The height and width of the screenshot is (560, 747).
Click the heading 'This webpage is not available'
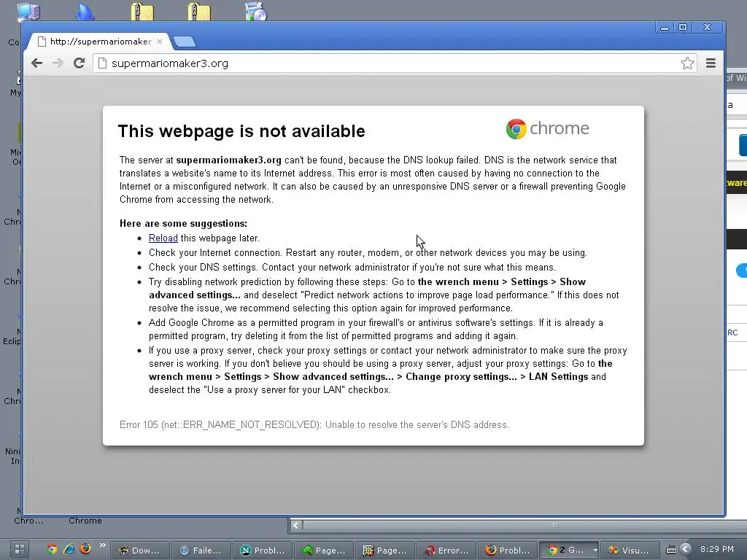coord(241,131)
